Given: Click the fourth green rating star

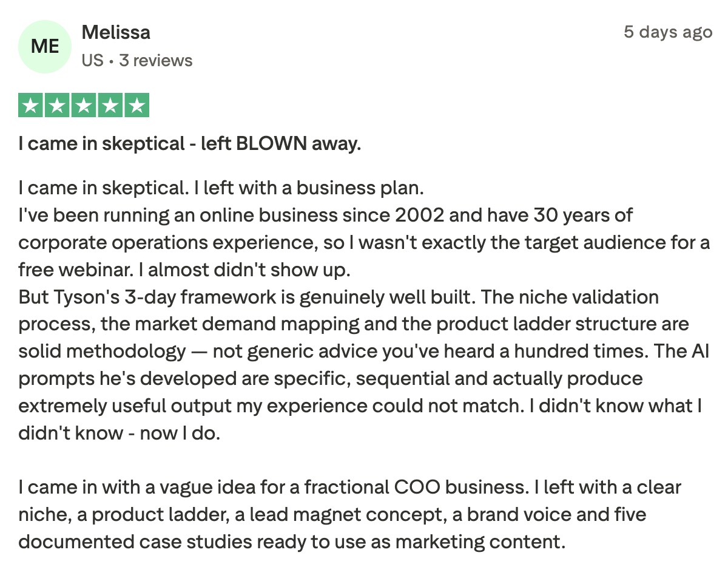Looking at the screenshot, I should coord(111,106).
